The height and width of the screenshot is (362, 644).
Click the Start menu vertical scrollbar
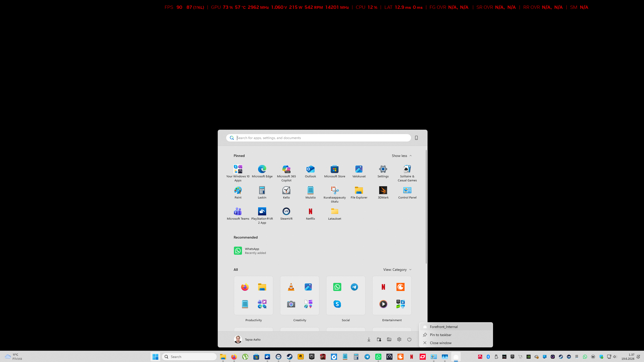click(x=426, y=207)
